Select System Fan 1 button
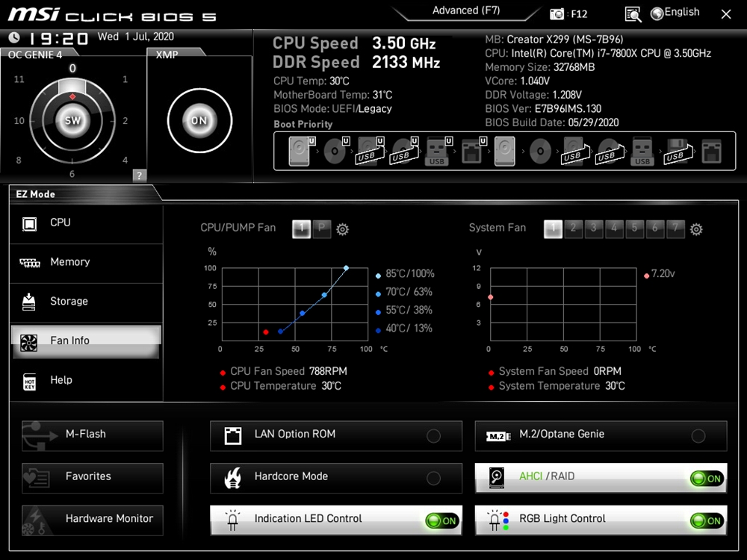Viewport: 747px width, 560px height. (x=553, y=229)
